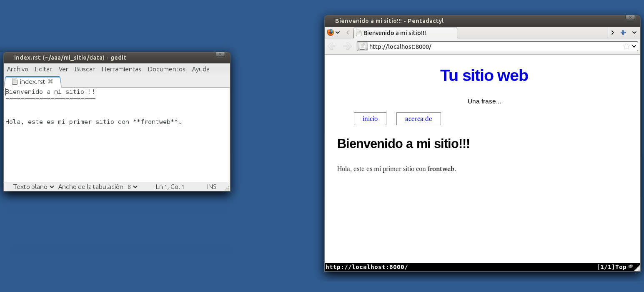Follow the 'Tu sitio web' heading link

pos(484,76)
